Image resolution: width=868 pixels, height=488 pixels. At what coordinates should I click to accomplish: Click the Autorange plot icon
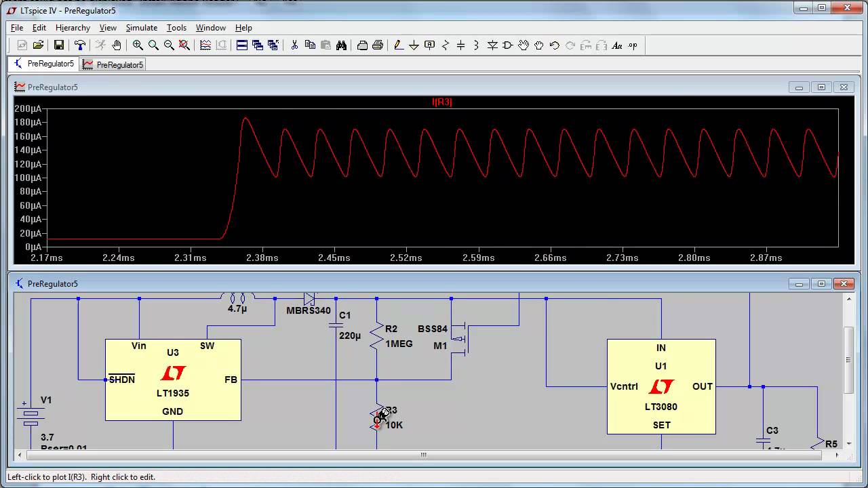(205, 45)
